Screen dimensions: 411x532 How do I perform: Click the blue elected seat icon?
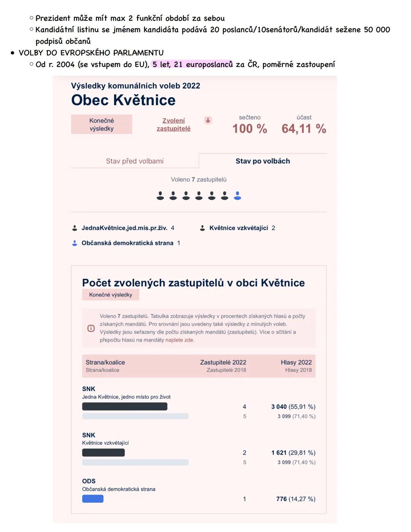coord(238,196)
